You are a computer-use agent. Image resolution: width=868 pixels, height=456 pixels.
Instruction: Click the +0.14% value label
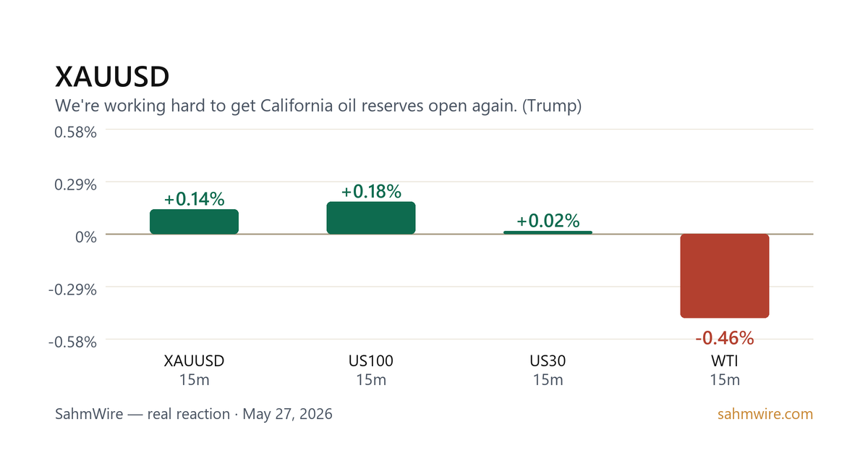194,199
